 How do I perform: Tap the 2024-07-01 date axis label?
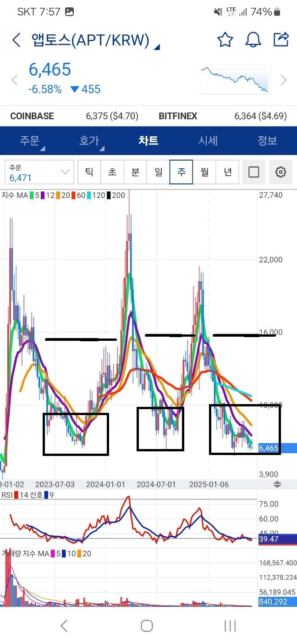coord(156,484)
